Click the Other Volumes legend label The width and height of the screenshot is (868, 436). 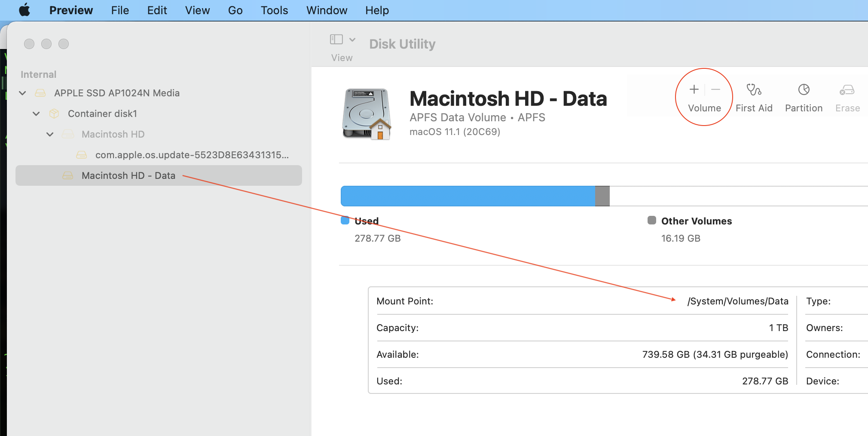(697, 221)
